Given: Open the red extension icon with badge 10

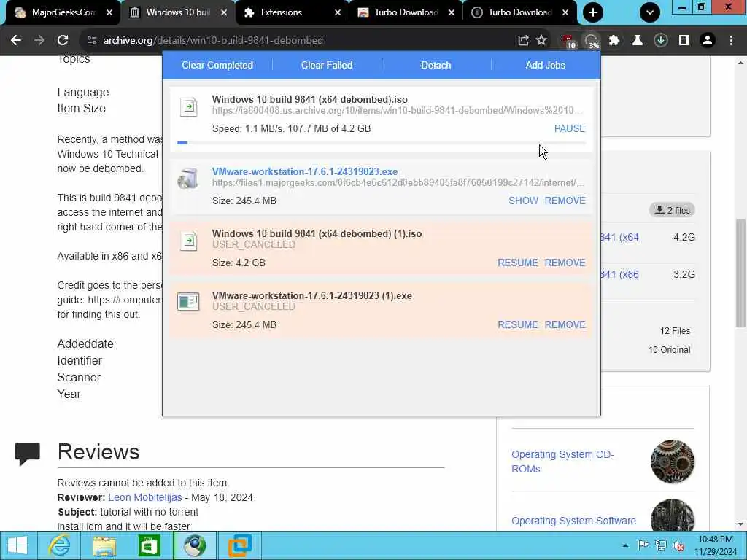Looking at the screenshot, I should point(569,42).
